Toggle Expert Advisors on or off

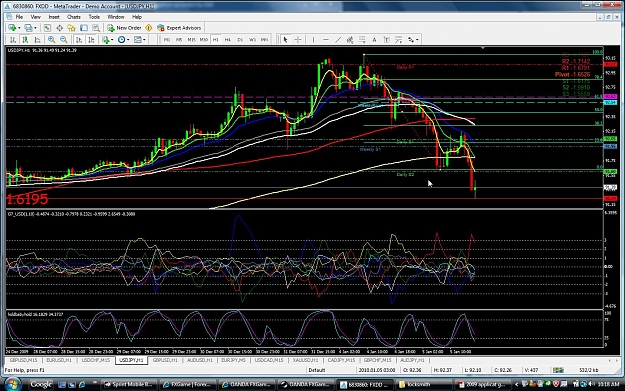click(179, 28)
